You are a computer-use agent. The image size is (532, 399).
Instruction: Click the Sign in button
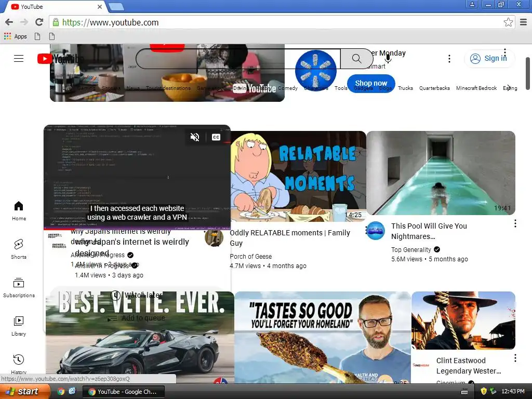pyautogui.click(x=489, y=58)
